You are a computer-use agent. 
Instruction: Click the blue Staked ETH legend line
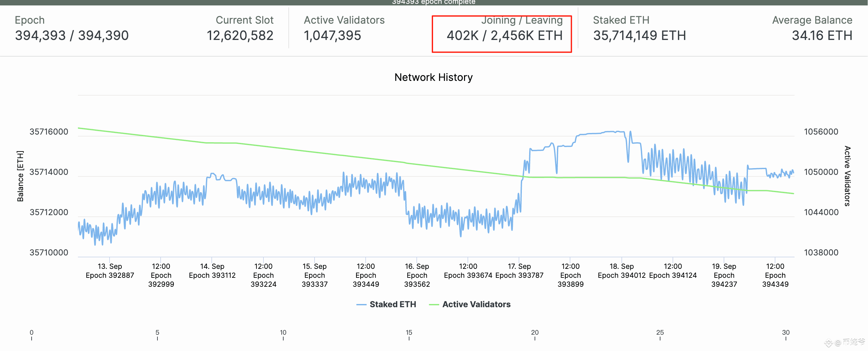coord(361,304)
